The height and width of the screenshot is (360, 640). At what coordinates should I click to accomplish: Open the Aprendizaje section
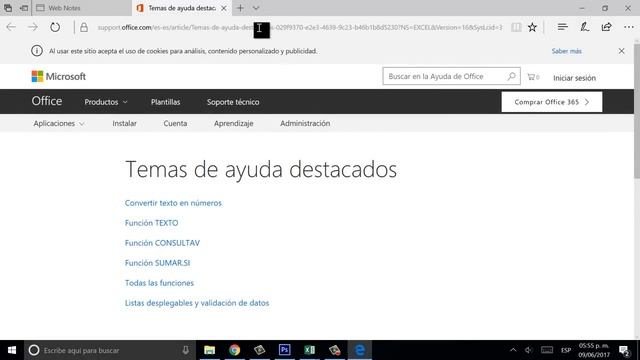233,123
